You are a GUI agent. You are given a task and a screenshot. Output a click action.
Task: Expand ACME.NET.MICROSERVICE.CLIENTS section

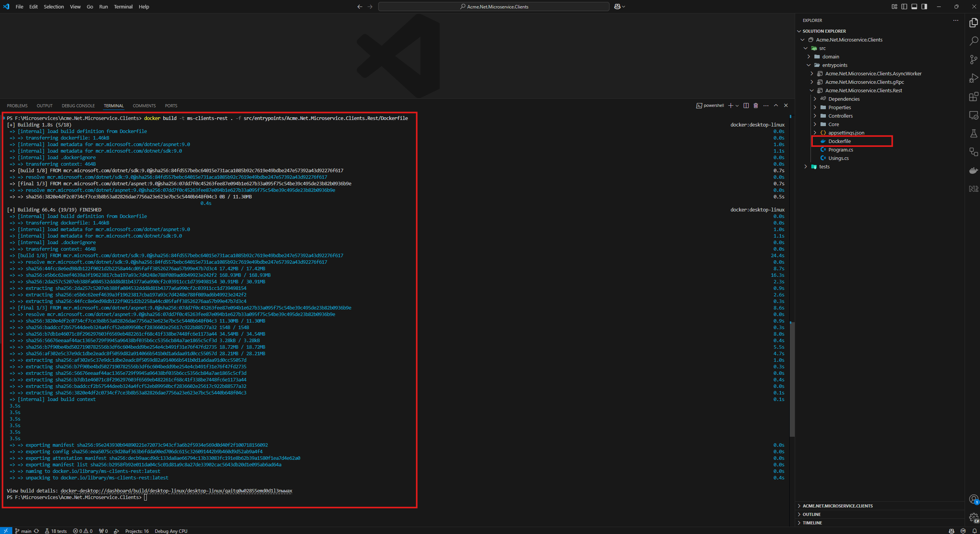point(837,506)
